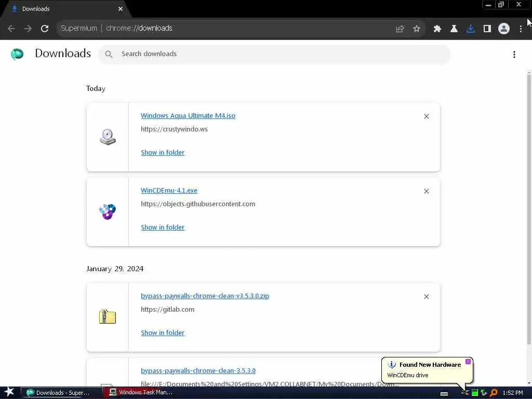Switch to Downloads - Supermium taskbar button
Viewport: 532px width, 399px height.
coord(62,393)
